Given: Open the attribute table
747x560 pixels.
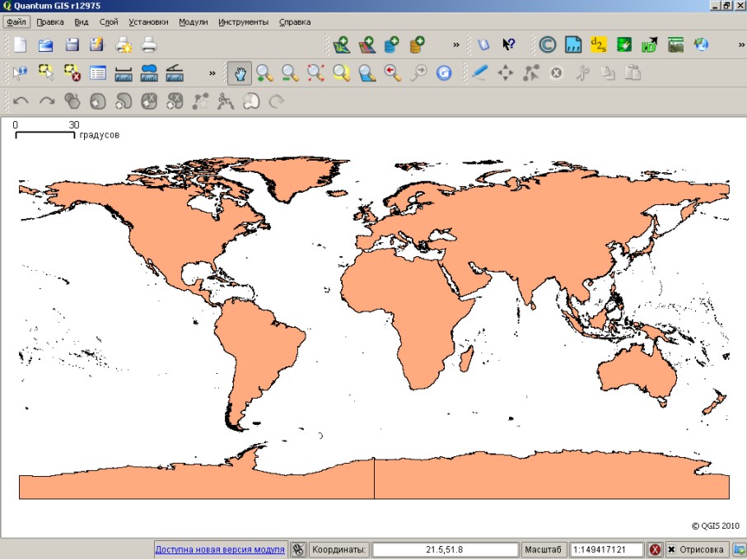Looking at the screenshot, I should click(x=98, y=73).
